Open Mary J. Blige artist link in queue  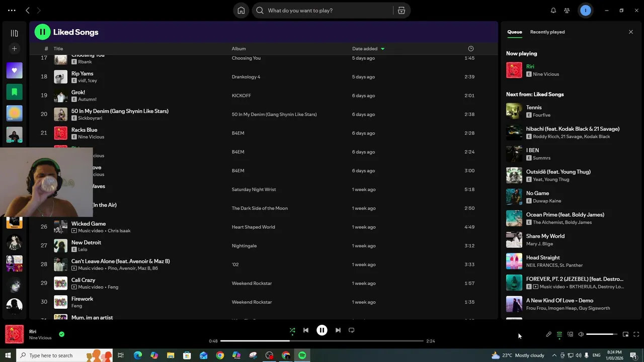coord(539,244)
